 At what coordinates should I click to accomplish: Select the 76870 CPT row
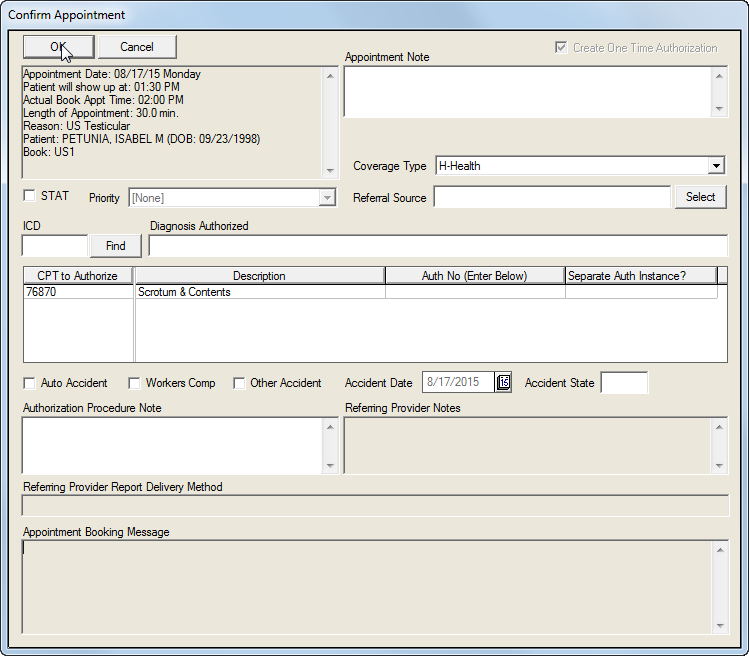point(78,292)
